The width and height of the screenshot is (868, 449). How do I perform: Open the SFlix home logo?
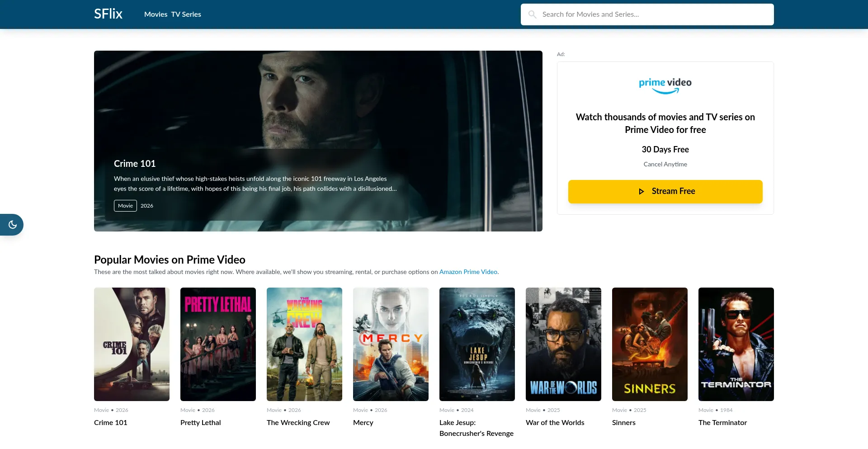[x=108, y=14]
